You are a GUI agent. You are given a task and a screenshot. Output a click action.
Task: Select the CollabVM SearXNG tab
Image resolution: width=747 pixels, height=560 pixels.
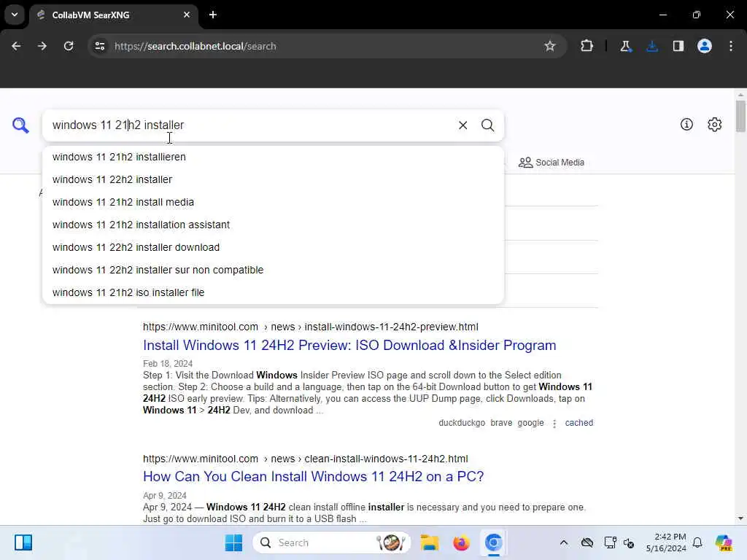point(113,15)
